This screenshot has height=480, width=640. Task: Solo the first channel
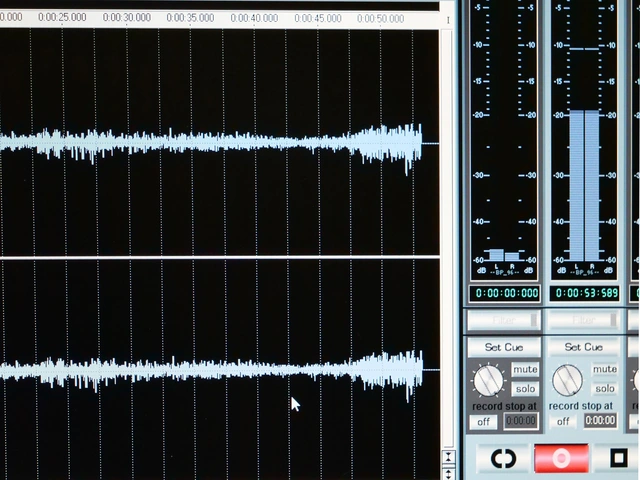click(x=525, y=388)
